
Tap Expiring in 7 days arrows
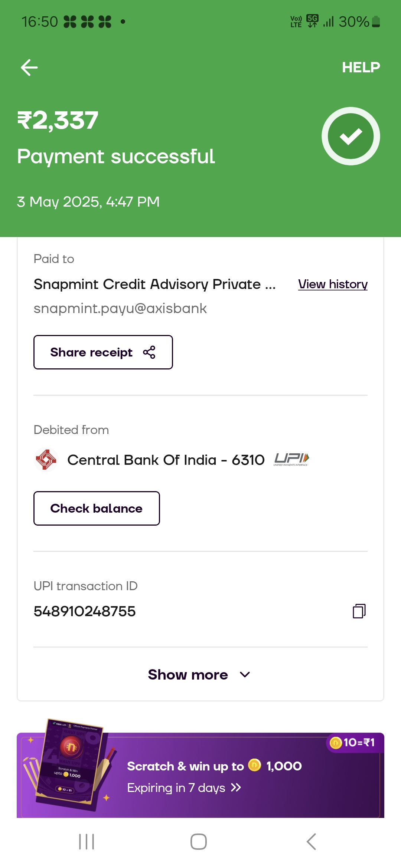(x=236, y=788)
